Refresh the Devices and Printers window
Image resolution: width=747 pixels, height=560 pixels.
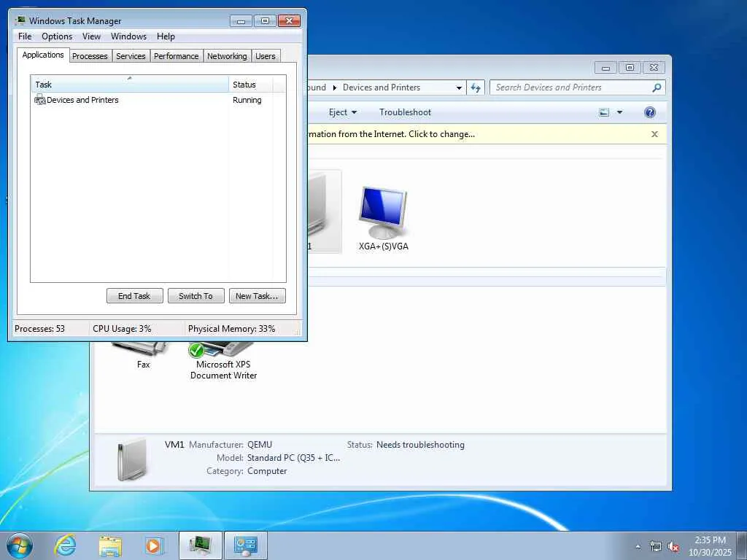476,87
